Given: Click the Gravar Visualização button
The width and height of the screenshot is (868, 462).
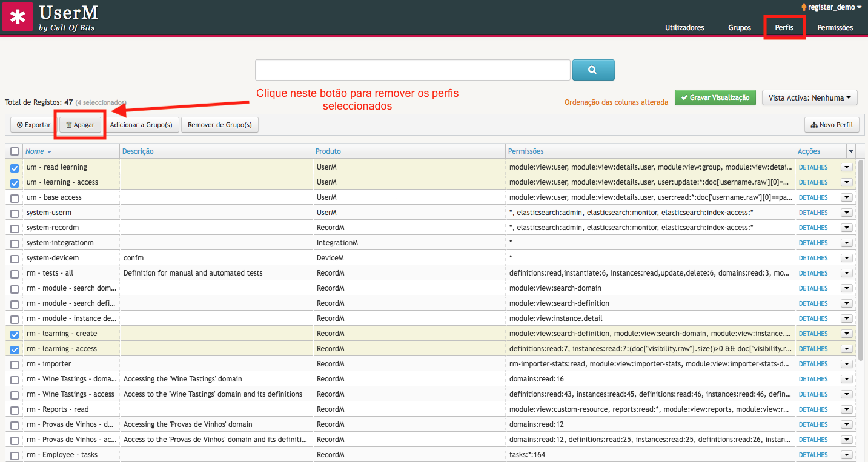Looking at the screenshot, I should [715, 97].
